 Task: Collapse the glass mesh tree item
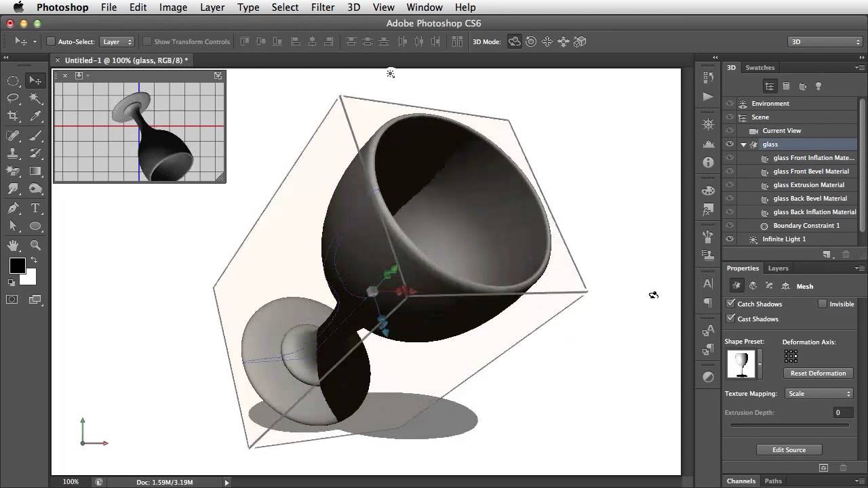click(743, 144)
